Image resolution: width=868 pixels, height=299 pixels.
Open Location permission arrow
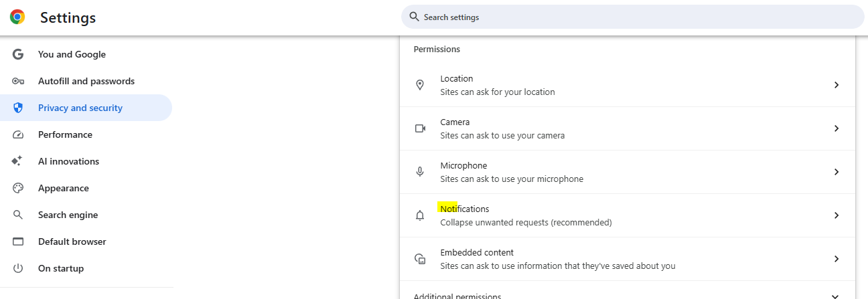(x=836, y=85)
